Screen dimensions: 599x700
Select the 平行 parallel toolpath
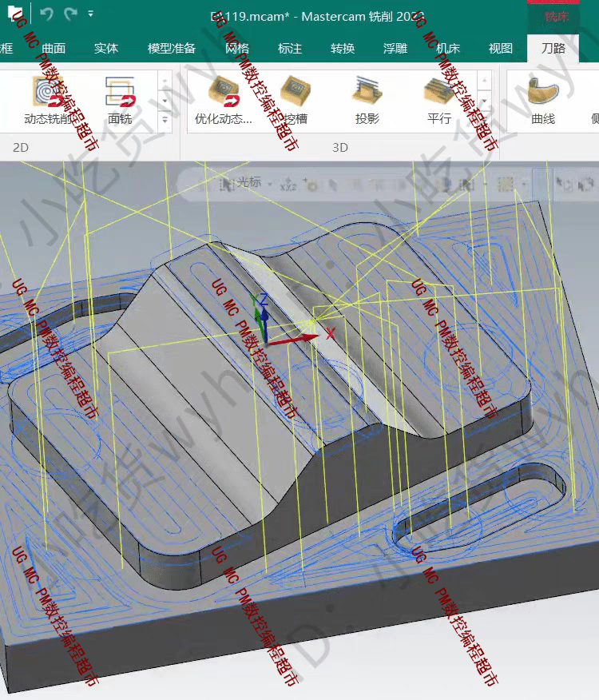click(x=439, y=100)
